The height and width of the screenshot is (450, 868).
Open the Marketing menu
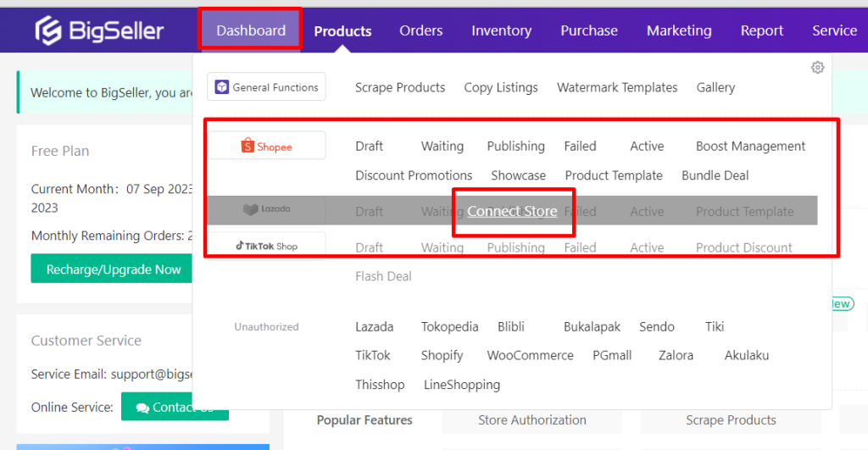679,31
